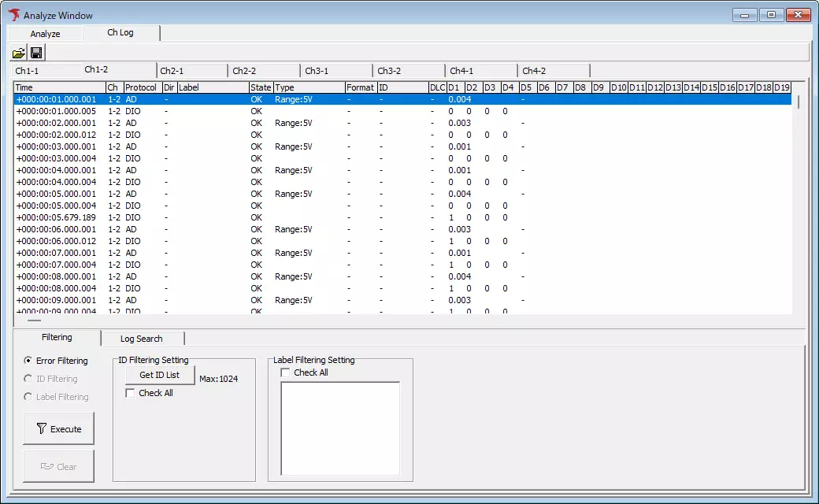This screenshot has width=819, height=504.
Task: Execute the error filtering
Action: [x=58, y=428]
